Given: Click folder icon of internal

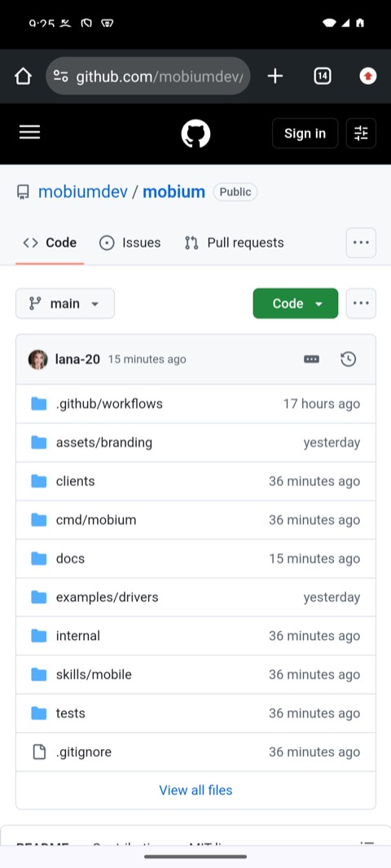Looking at the screenshot, I should point(39,635).
